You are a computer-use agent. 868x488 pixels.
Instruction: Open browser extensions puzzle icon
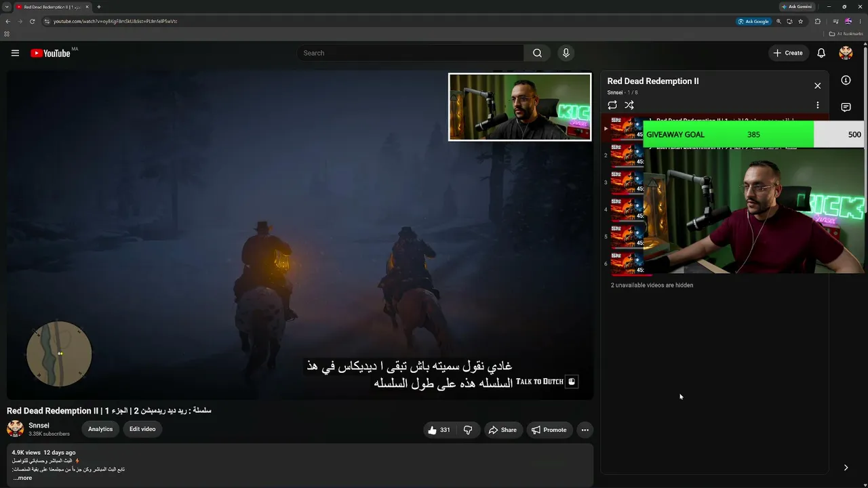pyautogui.click(x=818, y=21)
